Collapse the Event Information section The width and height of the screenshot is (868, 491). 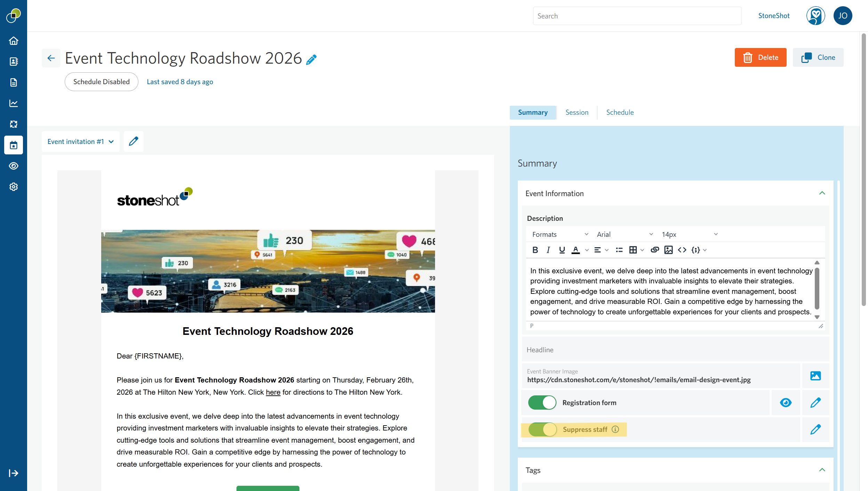pyautogui.click(x=822, y=193)
